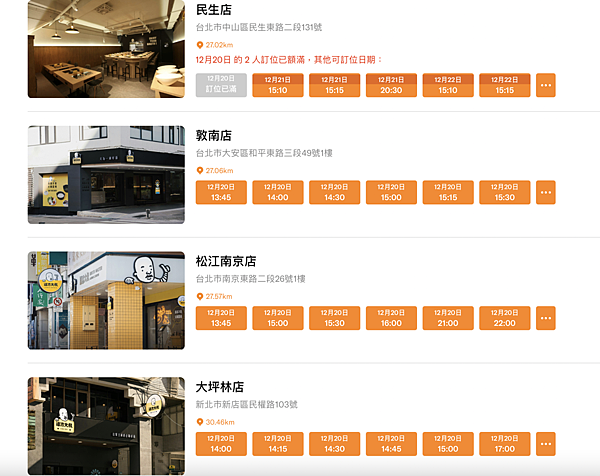Choose the 14:00 time at 大坪林店

(221, 444)
